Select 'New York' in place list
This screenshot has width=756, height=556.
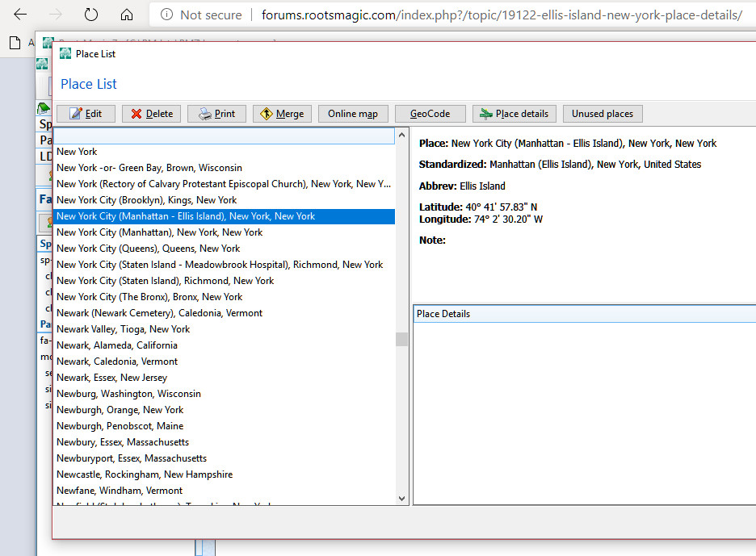(x=224, y=152)
